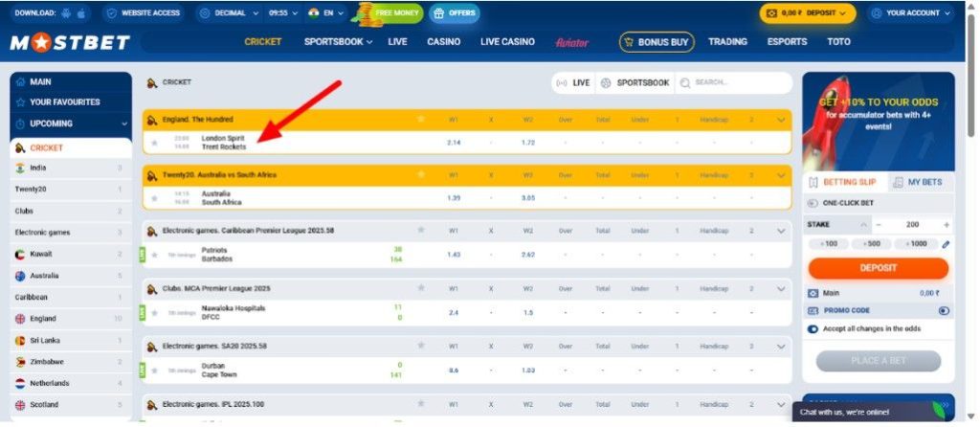The height and width of the screenshot is (427, 980).
Task: Open the Live Casino section
Action: point(507,42)
